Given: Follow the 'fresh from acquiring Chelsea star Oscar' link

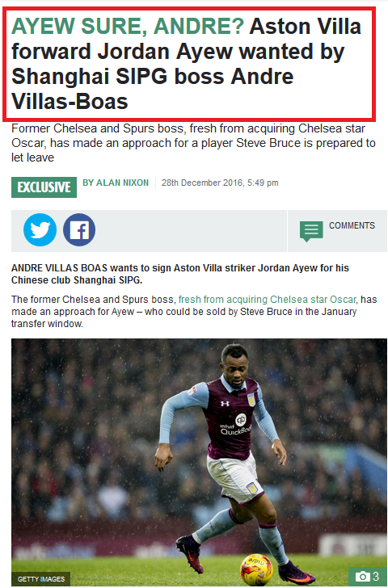Looking at the screenshot, I should (267, 300).
